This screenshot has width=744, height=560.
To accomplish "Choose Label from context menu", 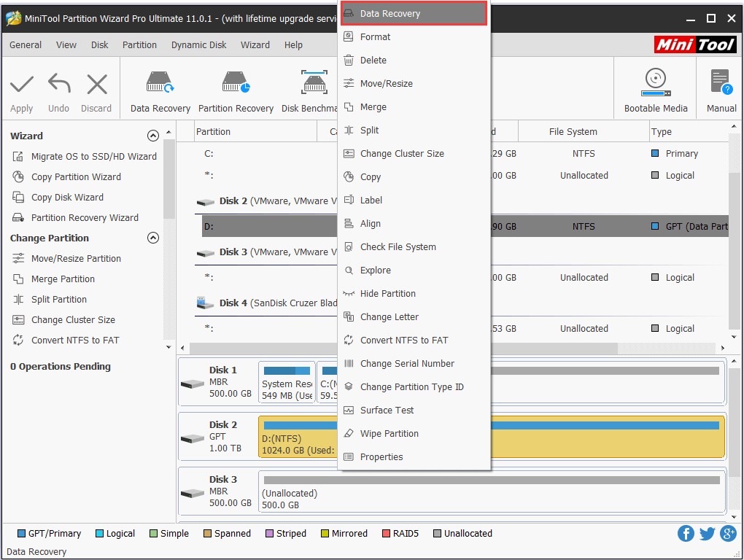I will point(414,200).
